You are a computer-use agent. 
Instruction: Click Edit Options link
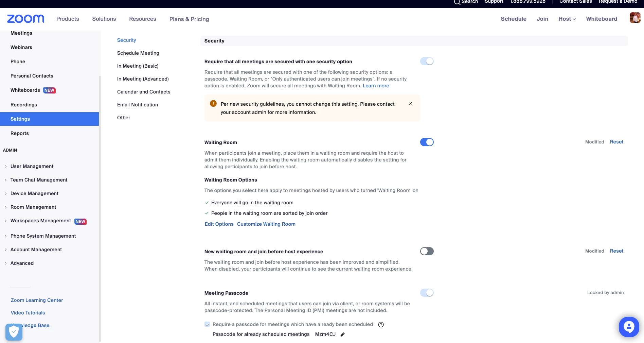point(219,224)
